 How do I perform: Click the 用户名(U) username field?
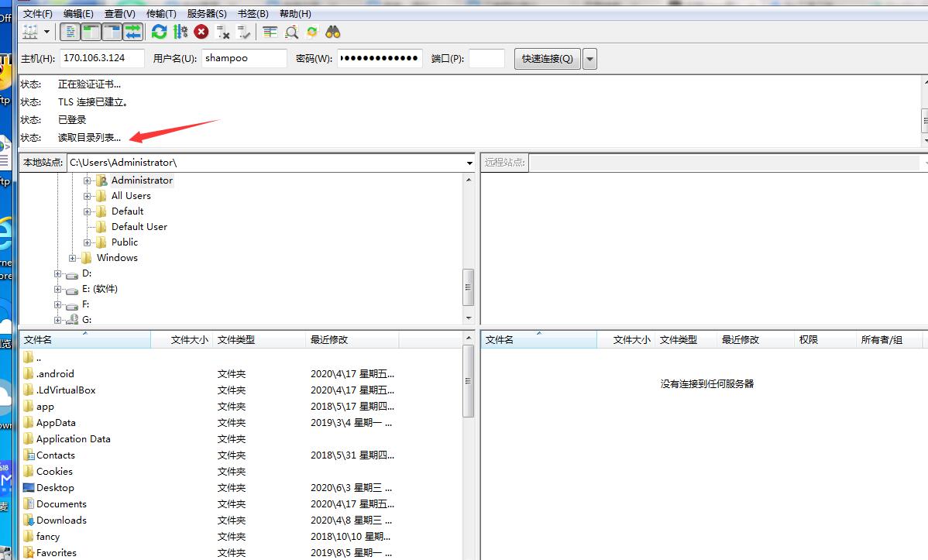[245, 58]
